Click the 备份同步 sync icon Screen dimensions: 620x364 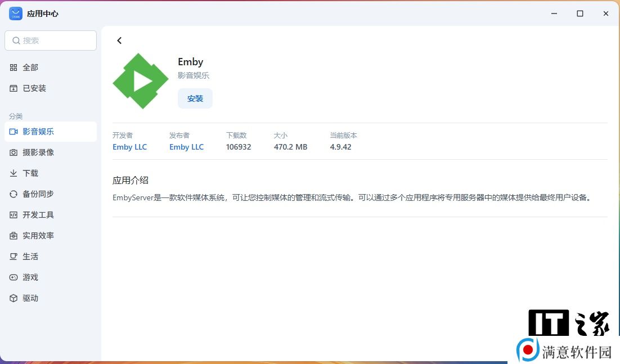click(x=14, y=194)
